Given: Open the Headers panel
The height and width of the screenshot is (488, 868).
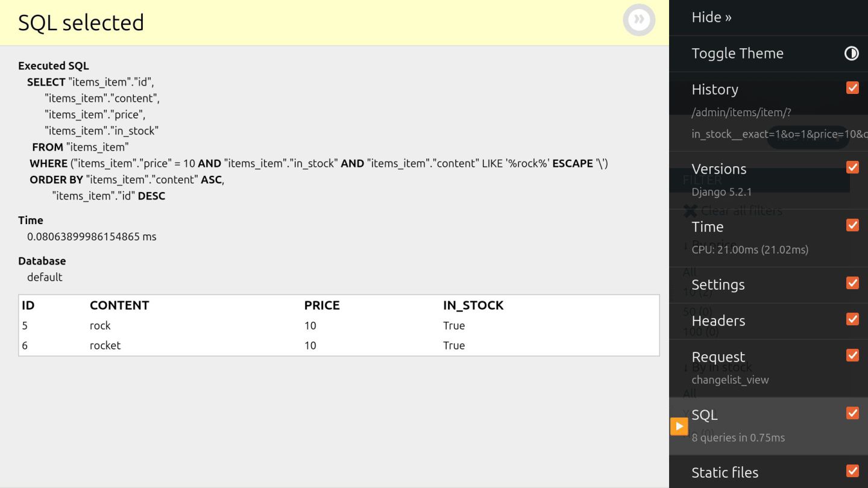Looking at the screenshot, I should 718,321.
